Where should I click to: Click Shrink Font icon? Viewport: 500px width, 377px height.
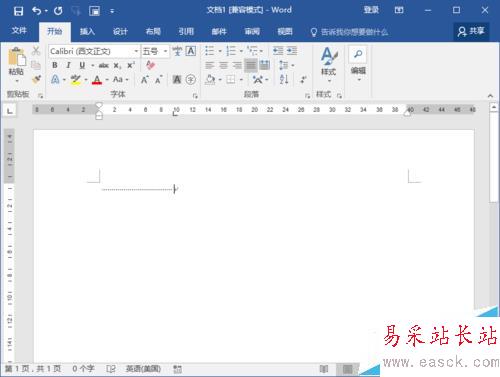pyautogui.click(x=158, y=79)
